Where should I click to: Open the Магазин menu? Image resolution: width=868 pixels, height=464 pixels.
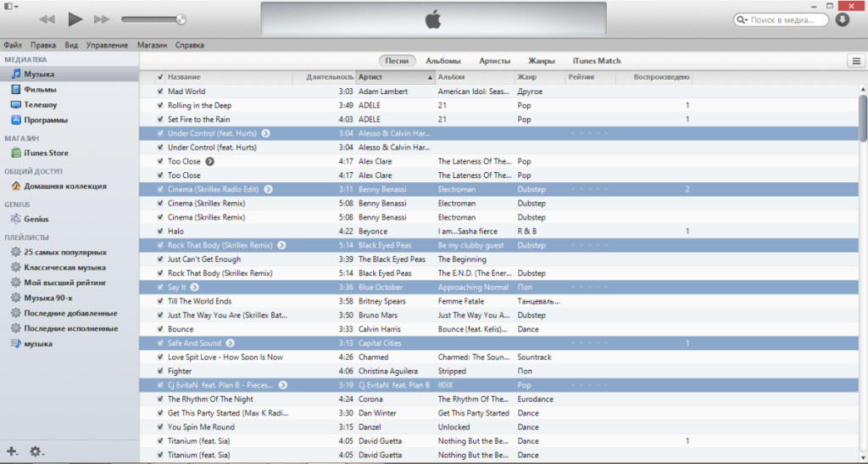pos(152,45)
